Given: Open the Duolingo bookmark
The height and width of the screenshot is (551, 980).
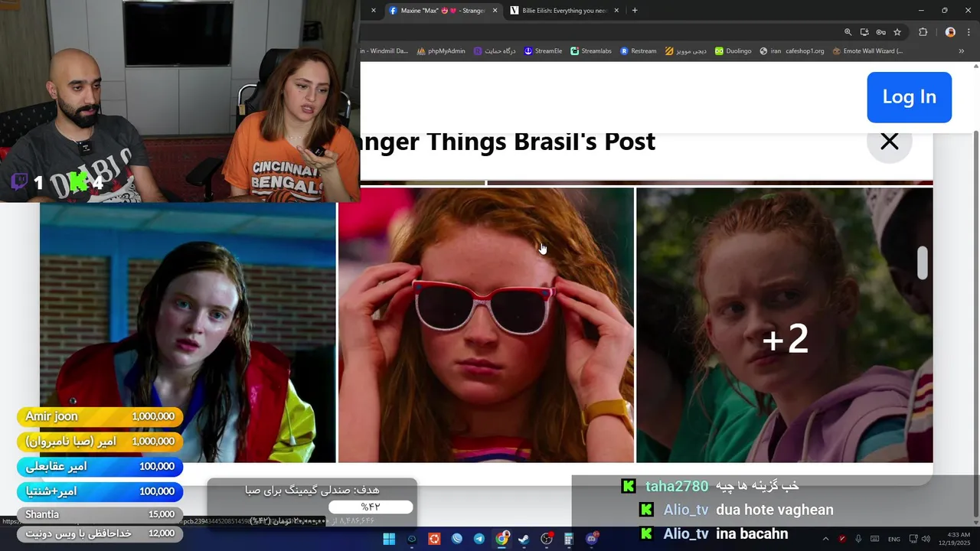Looking at the screenshot, I should click(733, 51).
